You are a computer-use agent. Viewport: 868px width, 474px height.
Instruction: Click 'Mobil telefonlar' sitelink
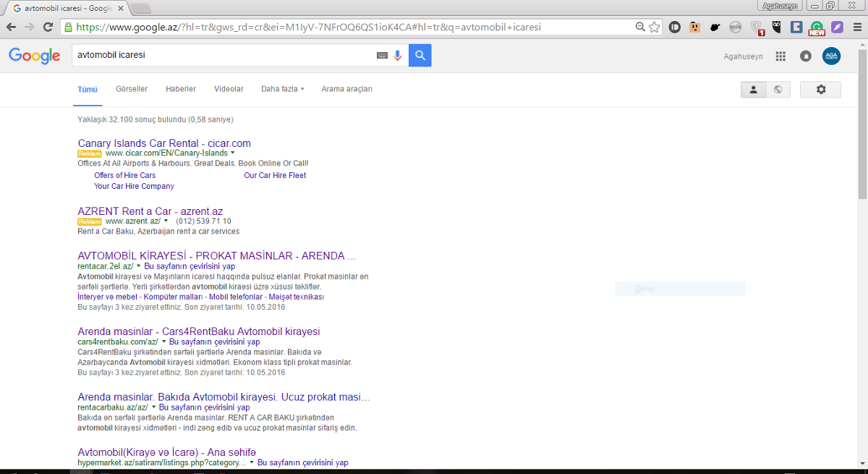(234, 297)
